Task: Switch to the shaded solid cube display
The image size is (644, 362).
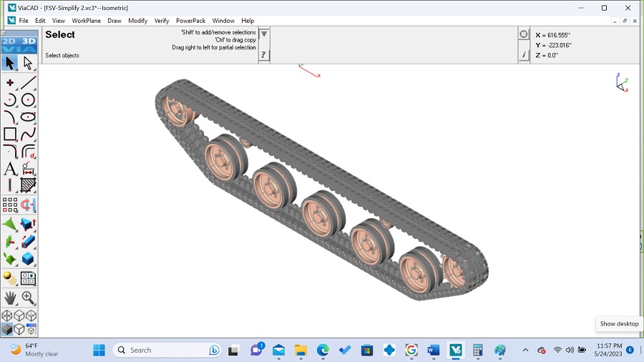Action: coord(7,329)
